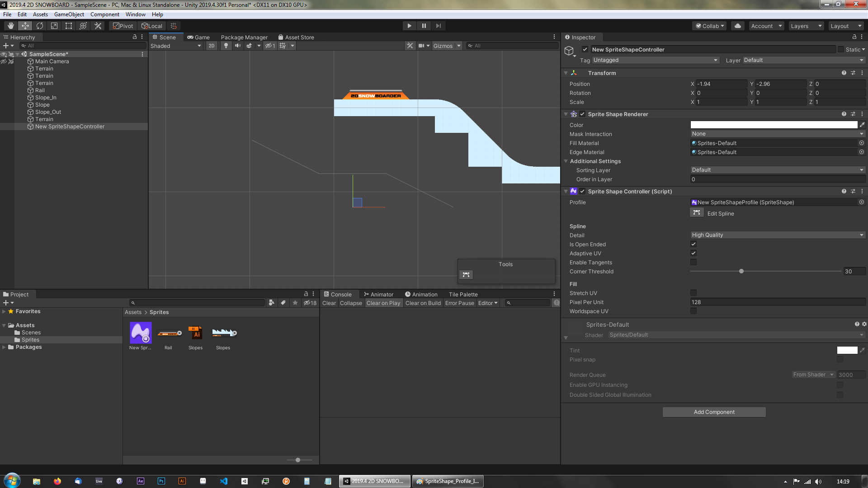
Task: Uncheck the Is Open Ended checkbox
Action: pyautogui.click(x=693, y=244)
